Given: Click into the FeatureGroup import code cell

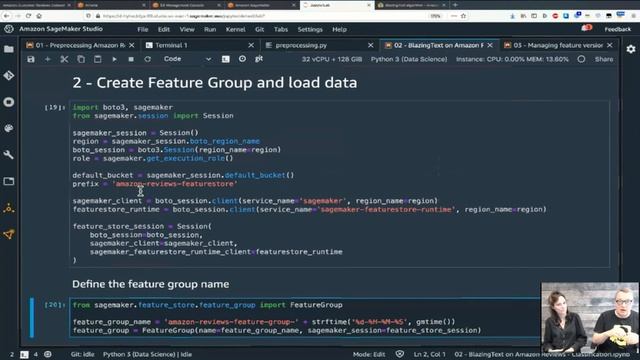Looking at the screenshot, I should [x=305, y=318].
